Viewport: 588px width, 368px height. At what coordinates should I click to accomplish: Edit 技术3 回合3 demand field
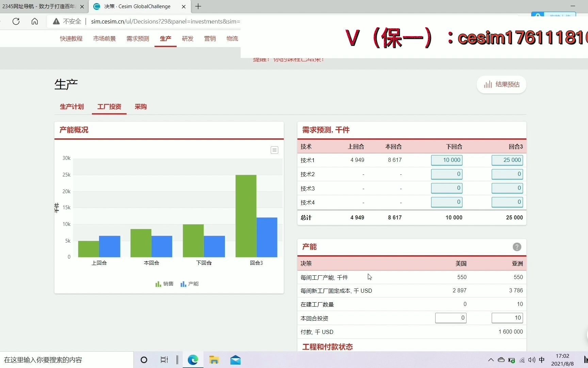(x=507, y=188)
